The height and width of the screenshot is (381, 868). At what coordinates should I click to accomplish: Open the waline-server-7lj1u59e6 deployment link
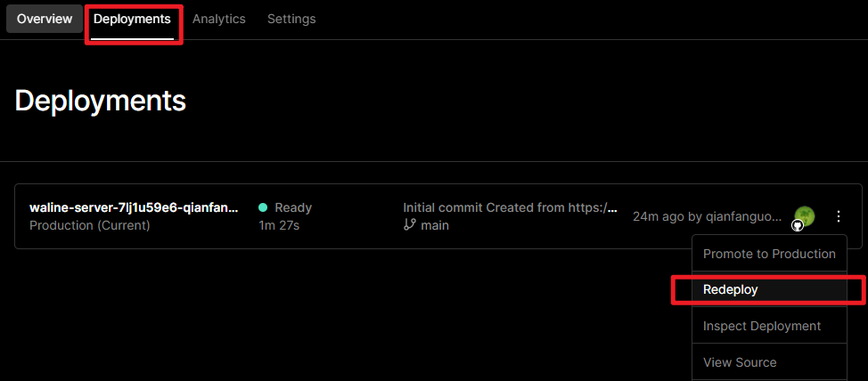click(x=134, y=207)
